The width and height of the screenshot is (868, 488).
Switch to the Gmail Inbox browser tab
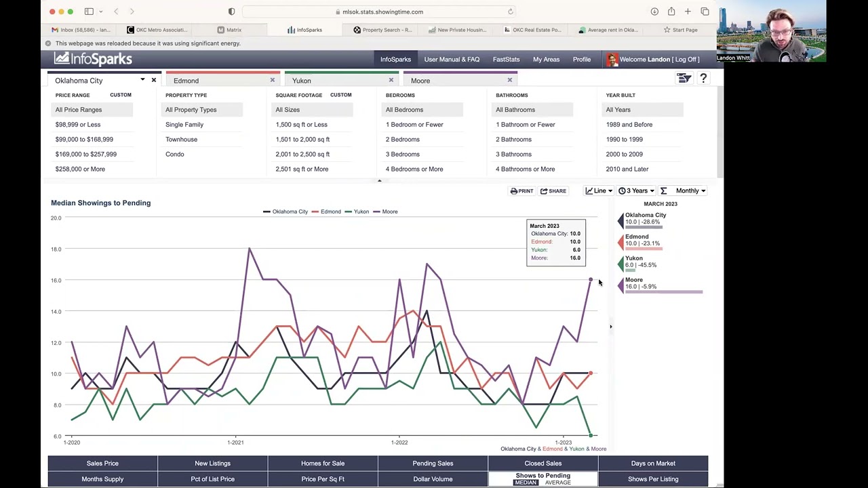pyautogui.click(x=81, y=30)
